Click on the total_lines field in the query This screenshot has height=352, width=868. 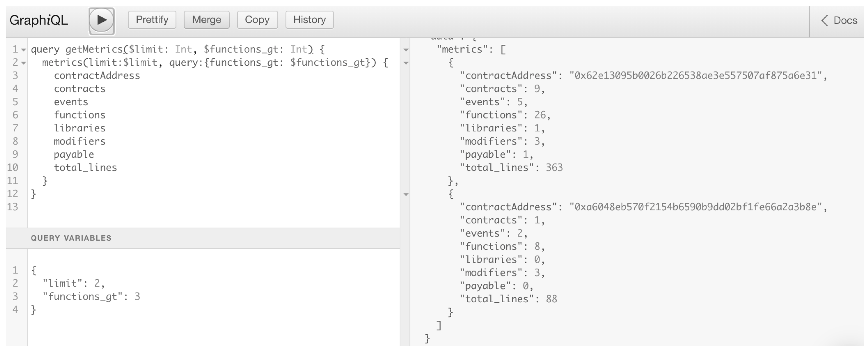[85, 168]
